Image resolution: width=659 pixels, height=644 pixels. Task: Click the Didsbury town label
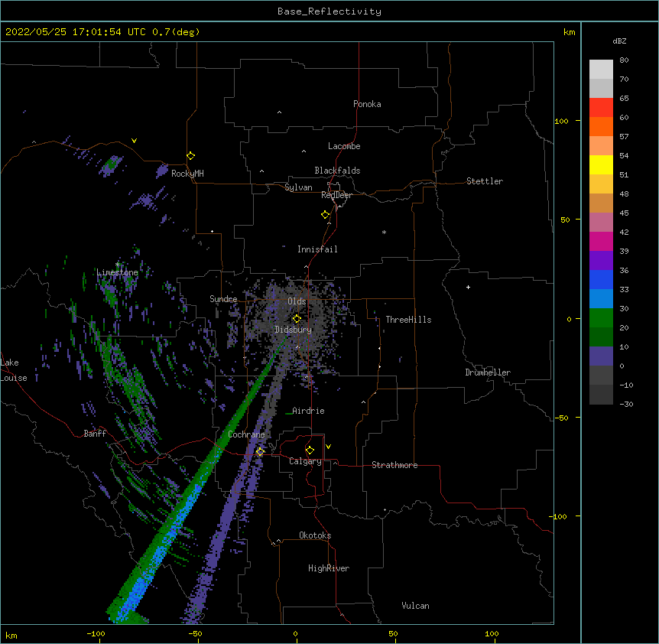294,330
